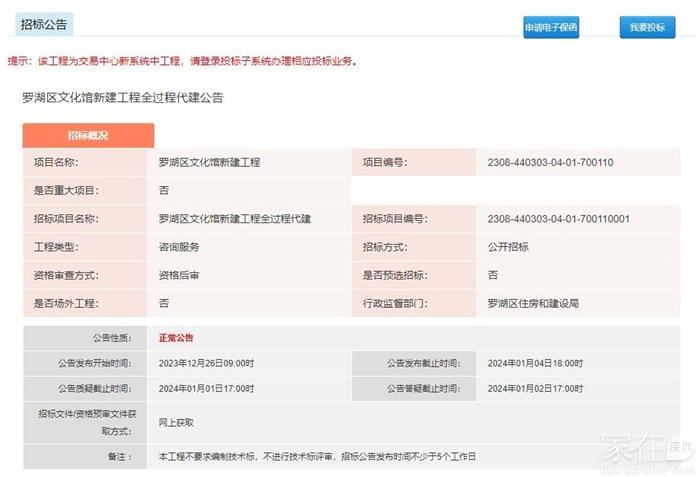Open the 招标公告 tab
This screenshot has height=477, width=700.
(43, 25)
